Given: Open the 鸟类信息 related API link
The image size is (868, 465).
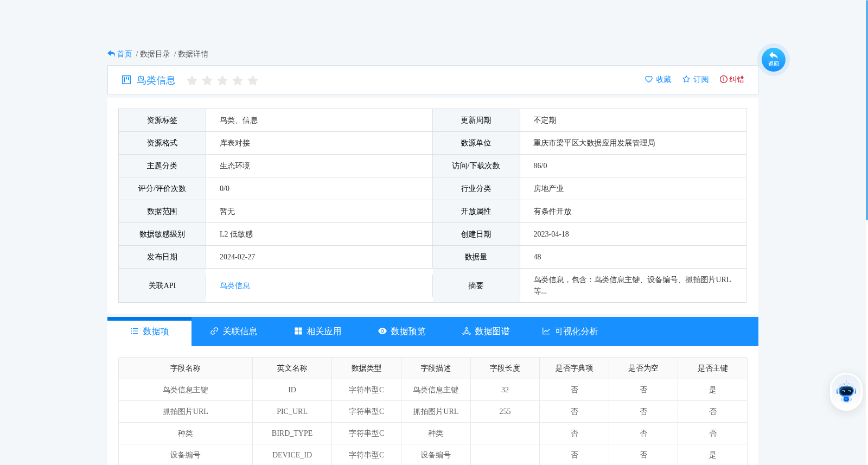Looking at the screenshot, I should (235, 285).
